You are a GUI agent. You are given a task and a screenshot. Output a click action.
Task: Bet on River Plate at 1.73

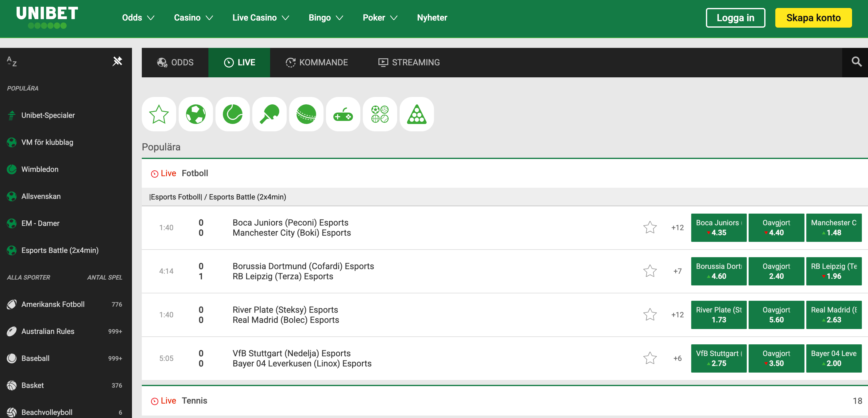719,315
